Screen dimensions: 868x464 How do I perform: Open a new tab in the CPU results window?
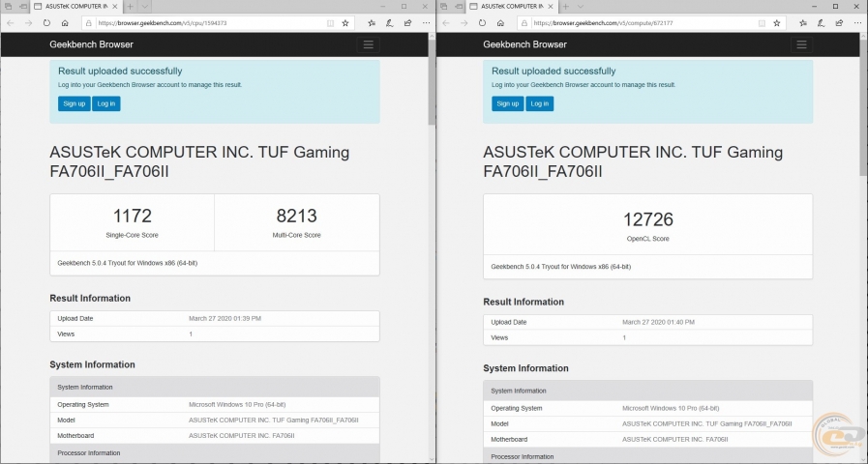pos(131,7)
